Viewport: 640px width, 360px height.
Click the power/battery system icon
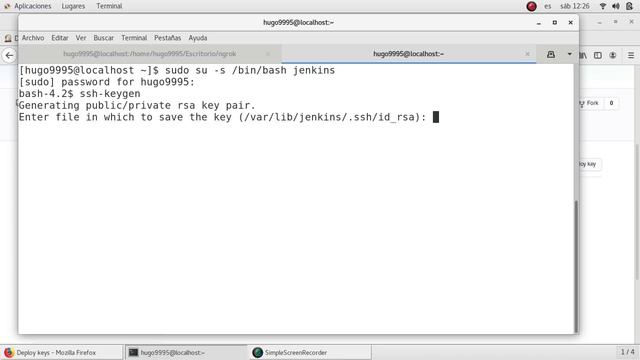(x=629, y=6)
